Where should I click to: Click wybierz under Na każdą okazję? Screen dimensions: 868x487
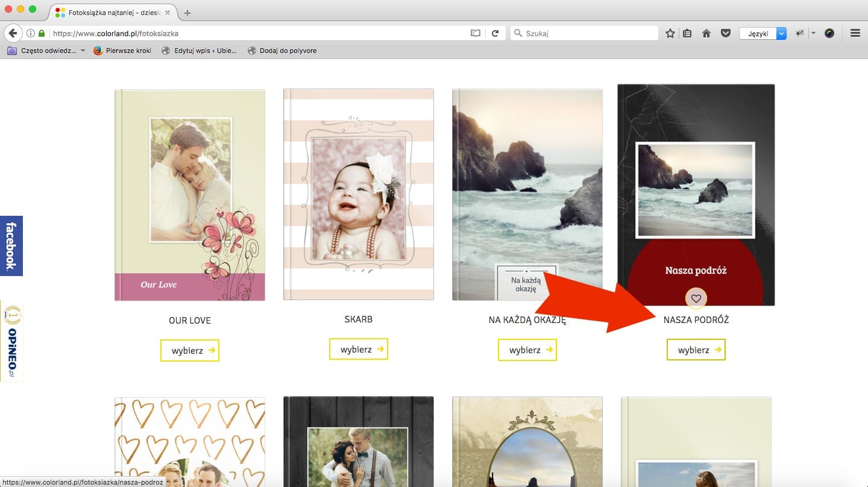(527, 350)
